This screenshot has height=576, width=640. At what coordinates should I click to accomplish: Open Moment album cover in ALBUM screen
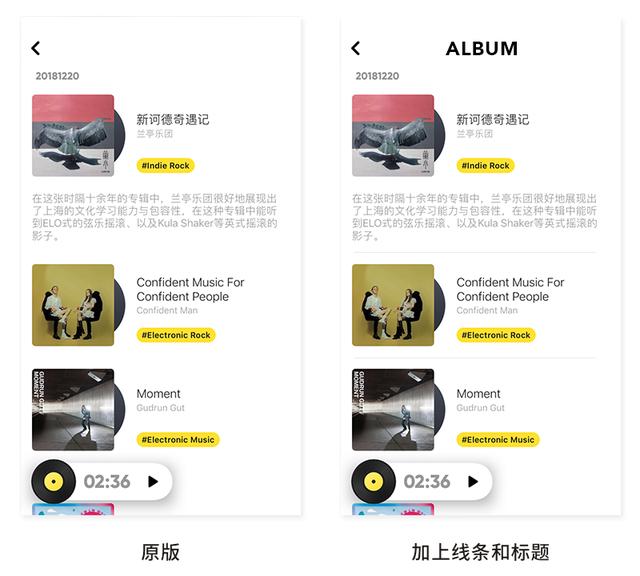(393, 410)
